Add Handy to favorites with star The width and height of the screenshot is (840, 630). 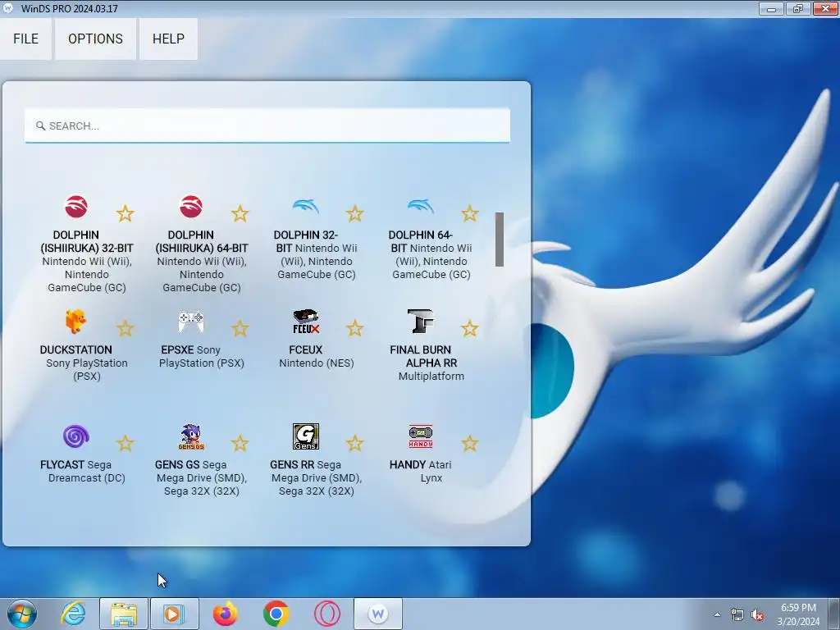click(x=470, y=444)
